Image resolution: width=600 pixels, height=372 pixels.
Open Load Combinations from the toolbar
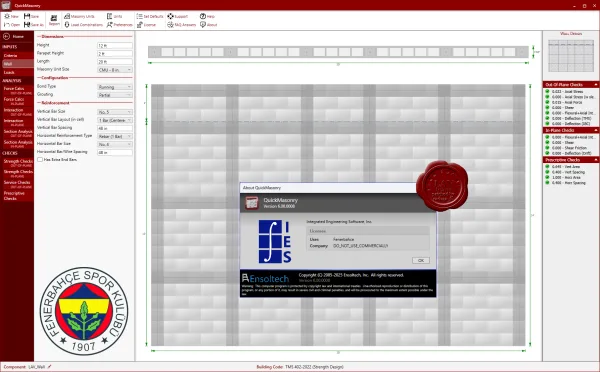(x=67, y=24)
